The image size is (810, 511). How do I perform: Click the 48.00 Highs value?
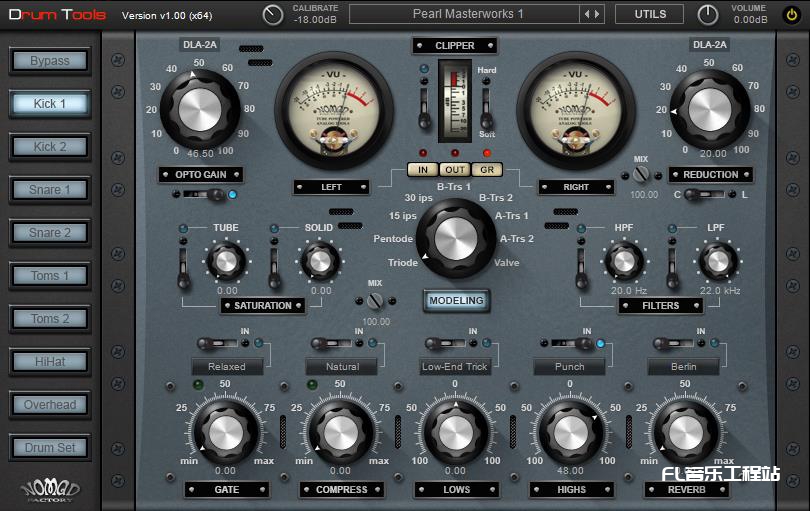click(x=570, y=471)
